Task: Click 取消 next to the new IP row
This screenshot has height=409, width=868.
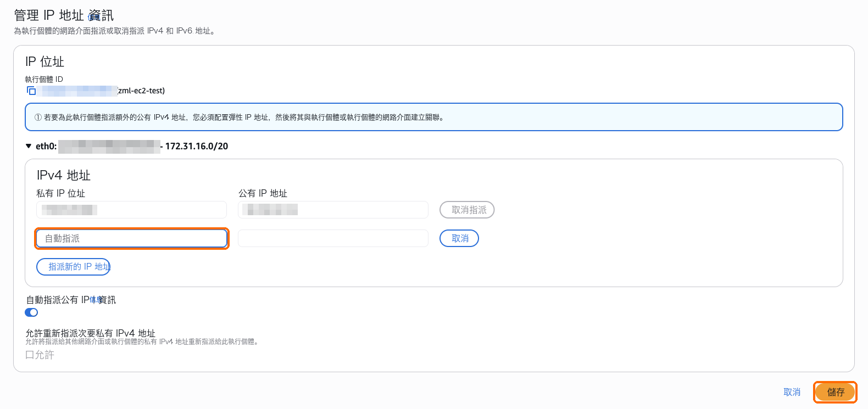Action: 459,238
